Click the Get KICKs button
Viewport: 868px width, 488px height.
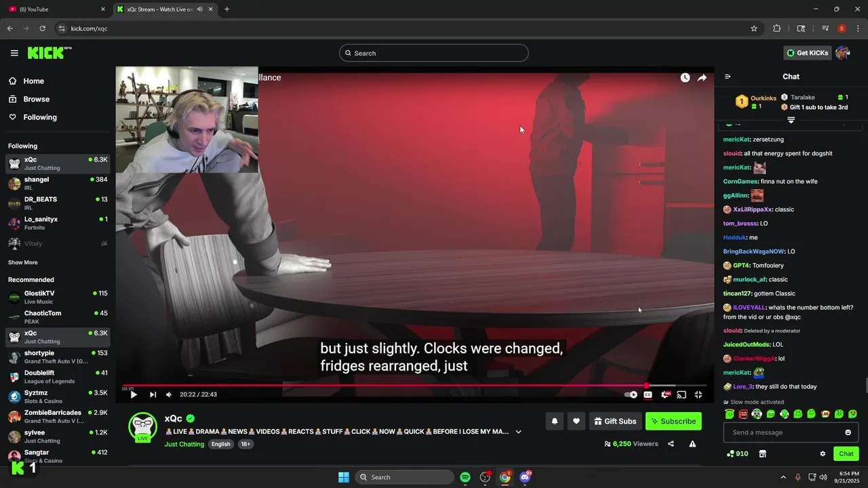[807, 53]
